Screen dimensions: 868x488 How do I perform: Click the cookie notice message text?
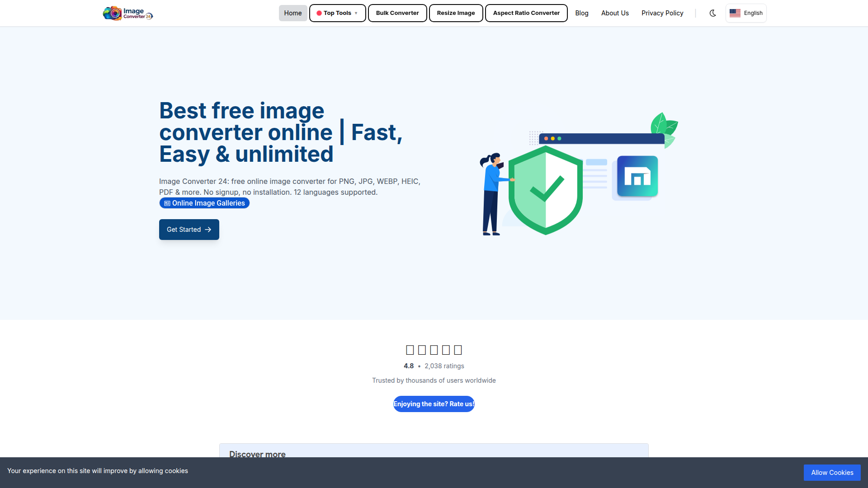pos(98,471)
